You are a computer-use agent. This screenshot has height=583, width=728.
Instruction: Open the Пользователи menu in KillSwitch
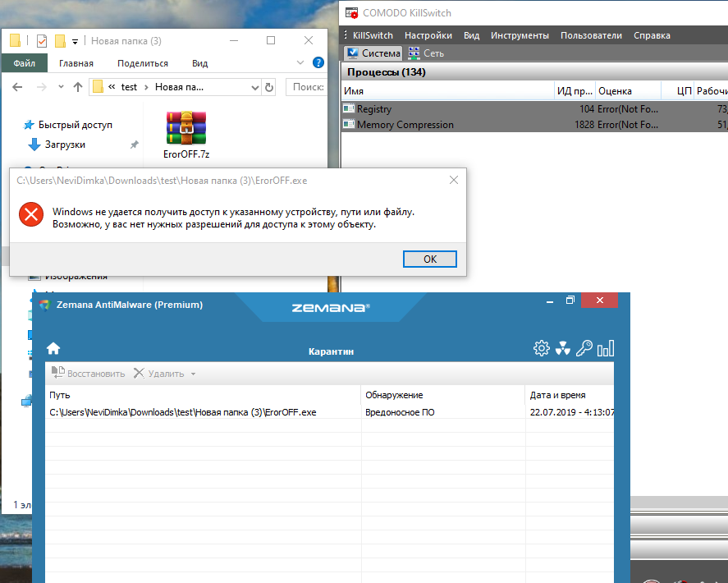(x=591, y=35)
